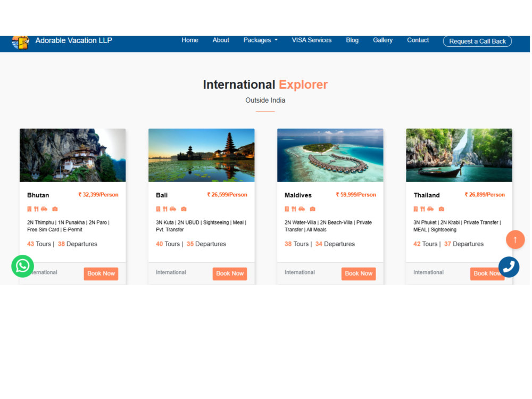
Task: Click Bali card meal icon
Action: coord(165,209)
